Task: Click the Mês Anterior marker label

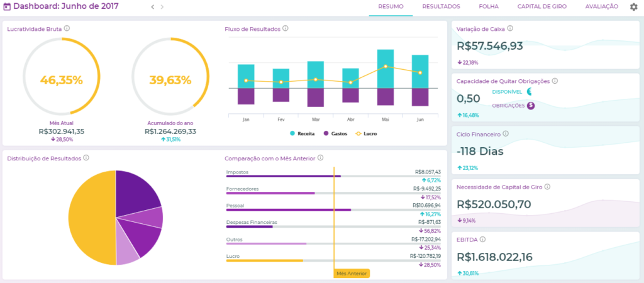Action: [x=352, y=274]
